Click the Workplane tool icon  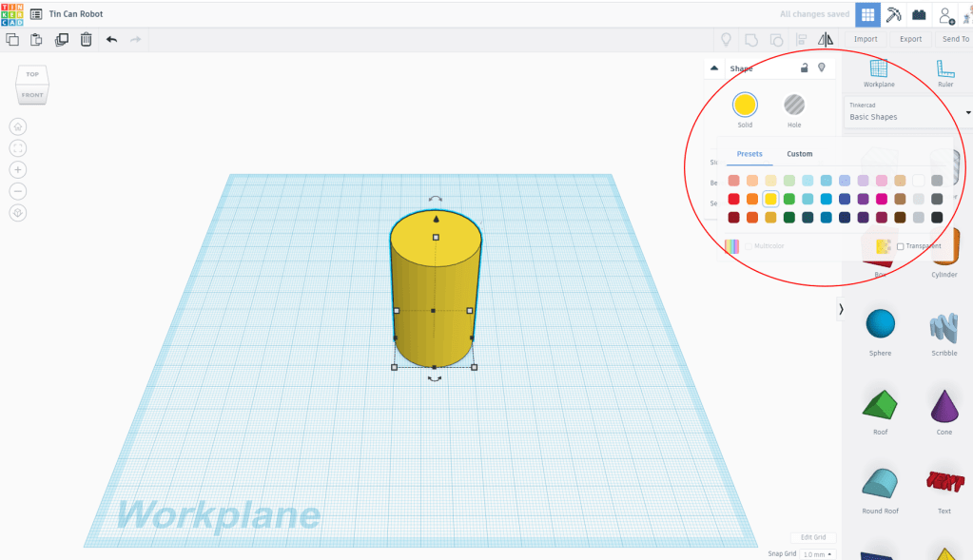pos(879,72)
